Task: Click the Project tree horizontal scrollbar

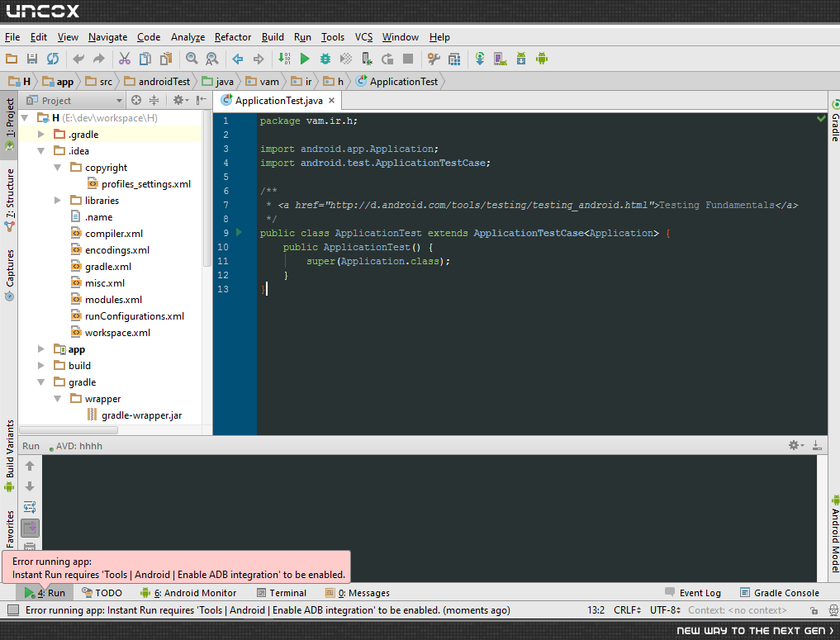Action: click(x=69, y=430)
